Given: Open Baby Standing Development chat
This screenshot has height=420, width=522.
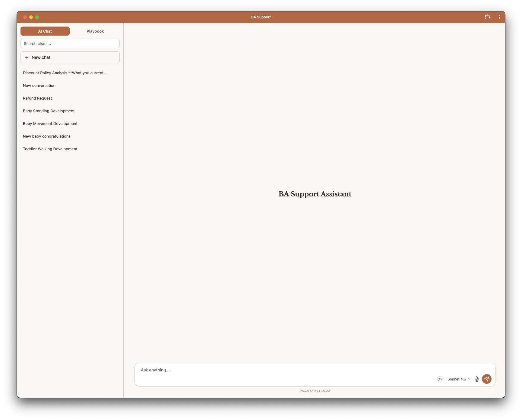Looking at the screenshot, I should [x=49, y=111].
